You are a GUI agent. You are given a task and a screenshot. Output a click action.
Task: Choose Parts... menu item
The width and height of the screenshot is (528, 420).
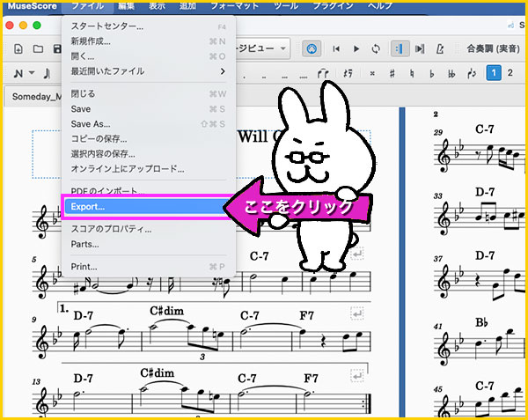tap(149, 244)
